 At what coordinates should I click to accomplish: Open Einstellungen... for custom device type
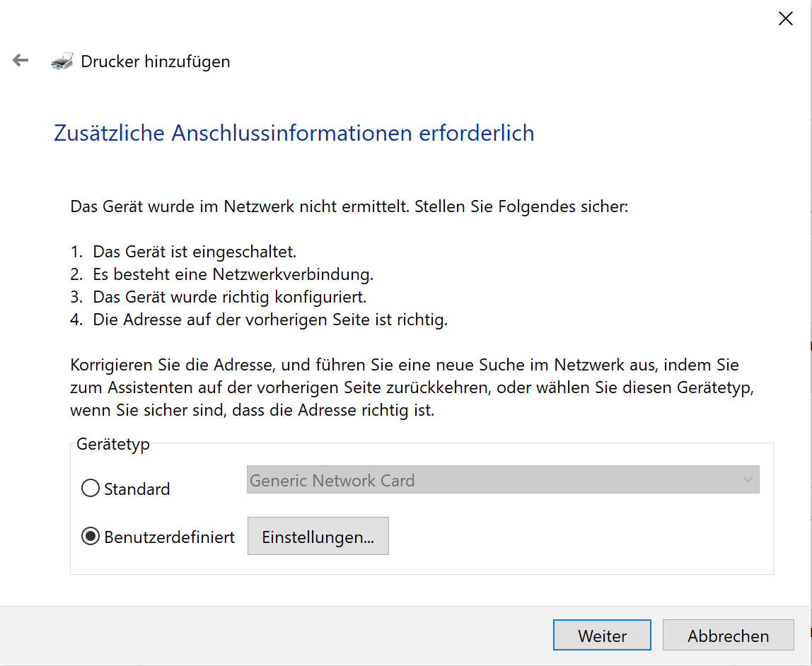pyautogui.click(x=318, y=537)
